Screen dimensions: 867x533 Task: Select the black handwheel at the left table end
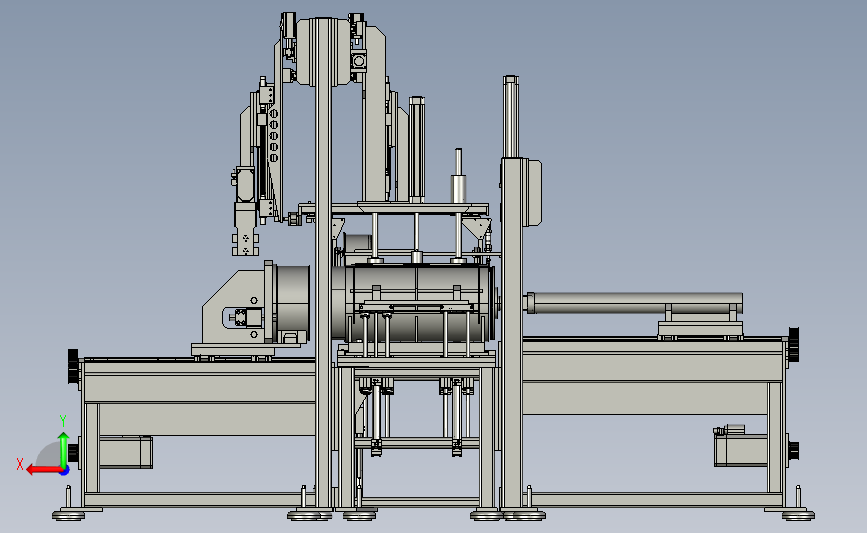point(73,365)
